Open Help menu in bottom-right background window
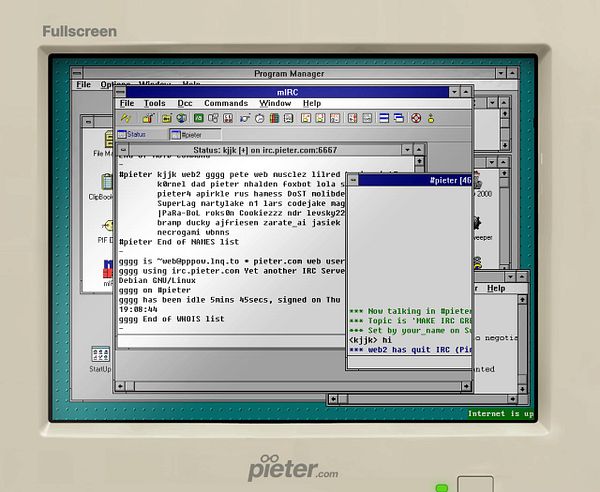600x492 pixels. tap(496, 288)
